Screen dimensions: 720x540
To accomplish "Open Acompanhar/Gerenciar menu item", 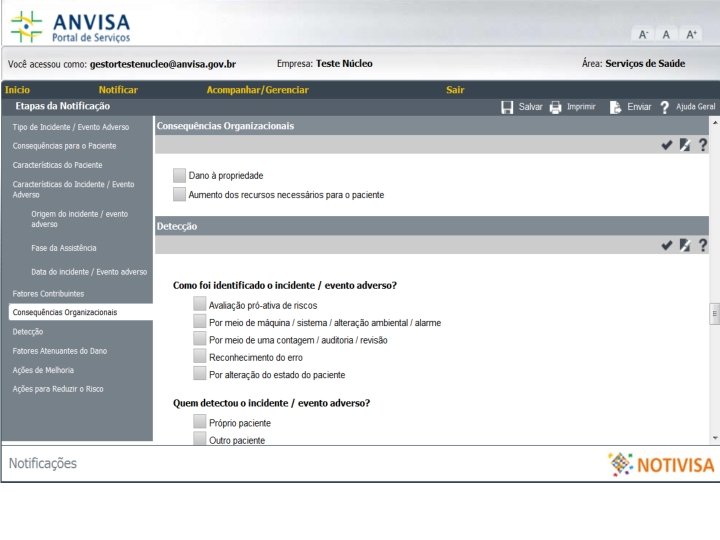I will tap(258, 90).
